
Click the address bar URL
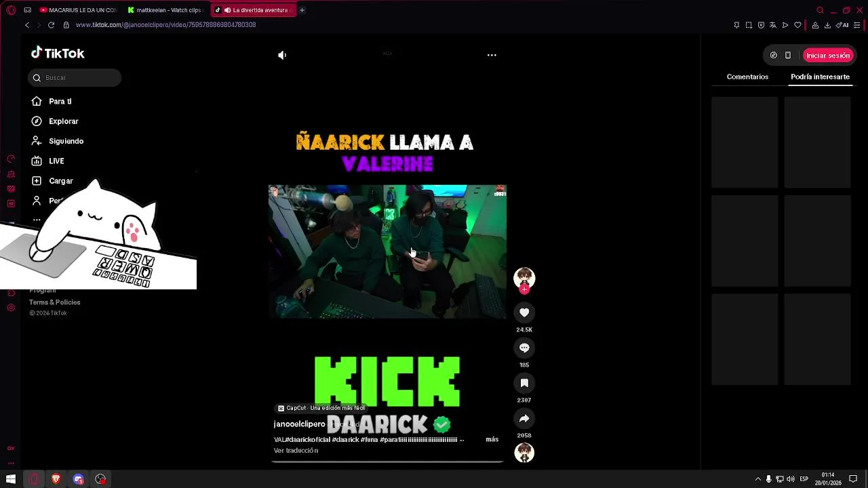coord(165,25)
